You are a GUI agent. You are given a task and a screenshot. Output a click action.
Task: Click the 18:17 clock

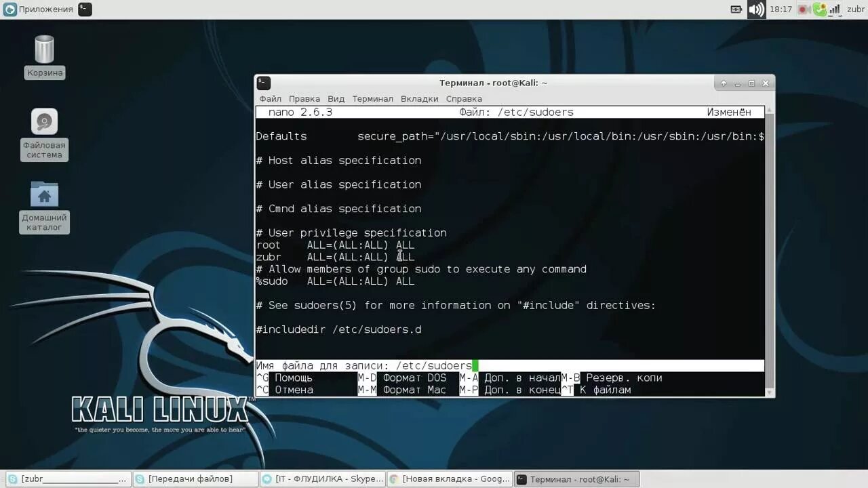(781, 9)
